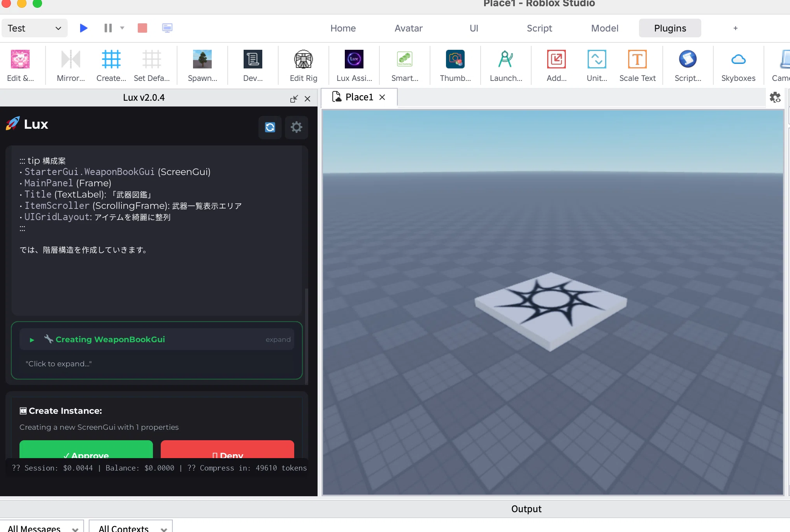Image resolution: width=790 pixels, height=532 pixels.
Task: Open the Lux Assistant plugin
Action: click(354, 59)
